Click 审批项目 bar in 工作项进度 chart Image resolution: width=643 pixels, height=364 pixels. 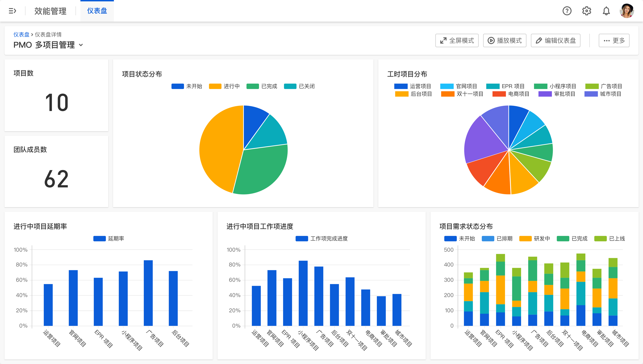[381, 311]
